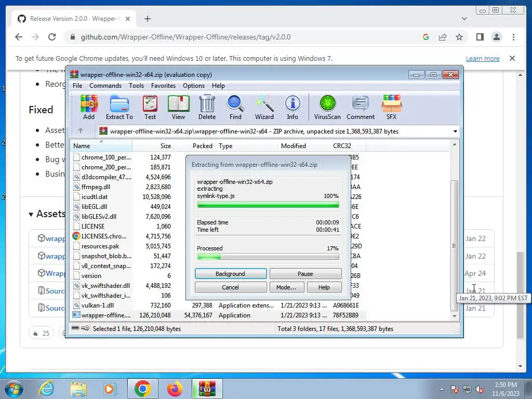This screenshot has height=399, width=532.
Task: Click the 25 thumbs-up reaction button
Action: point(41,333)
